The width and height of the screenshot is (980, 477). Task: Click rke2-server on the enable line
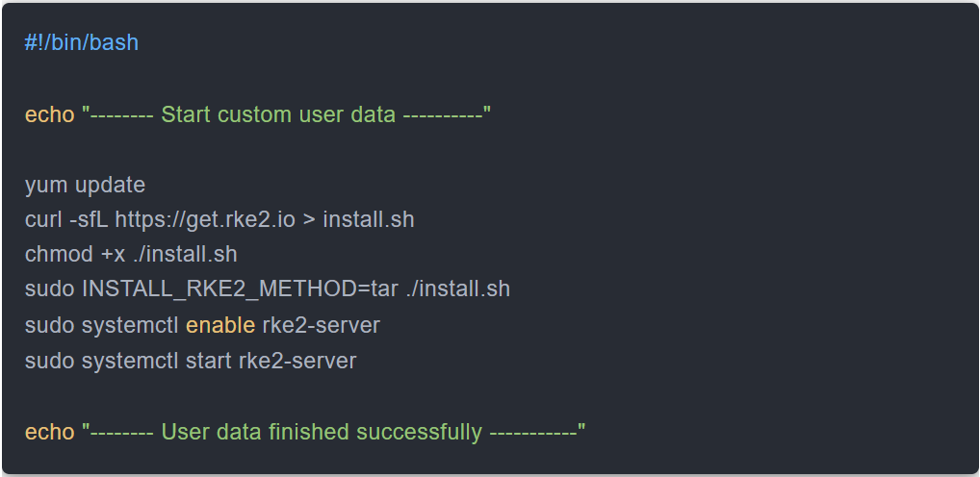[321, 325]
